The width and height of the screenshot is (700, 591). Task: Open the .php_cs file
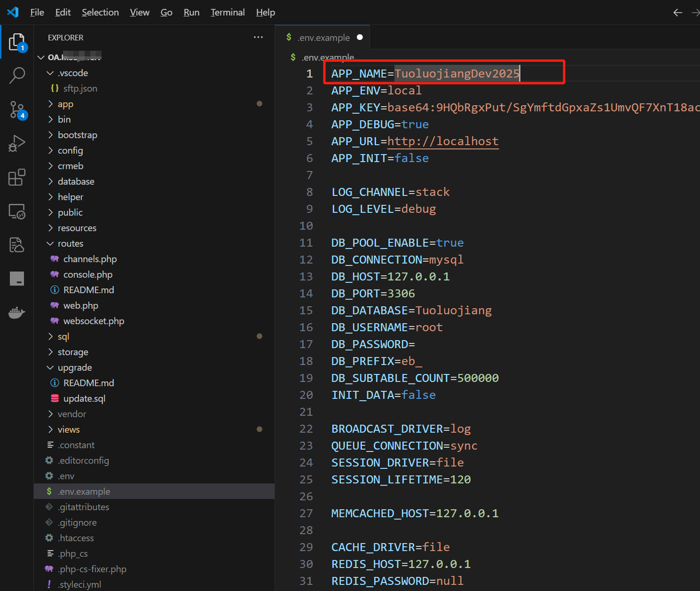pos(154,553)
